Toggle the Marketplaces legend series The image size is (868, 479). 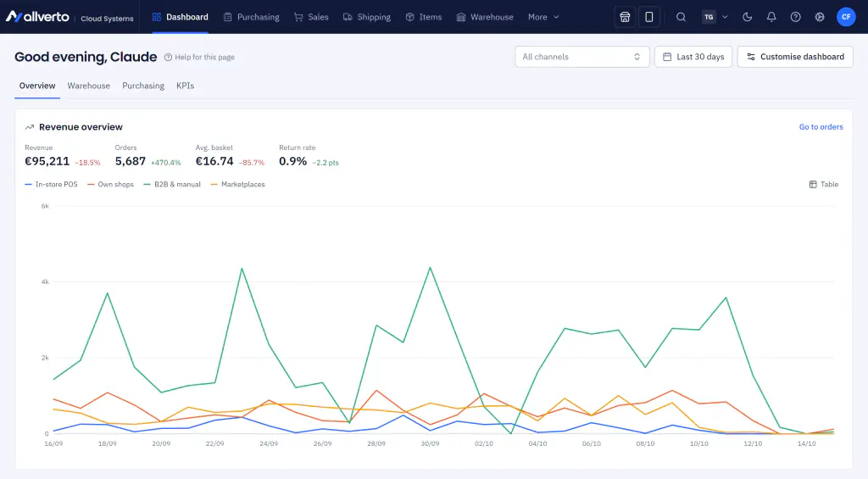[237, 185]
